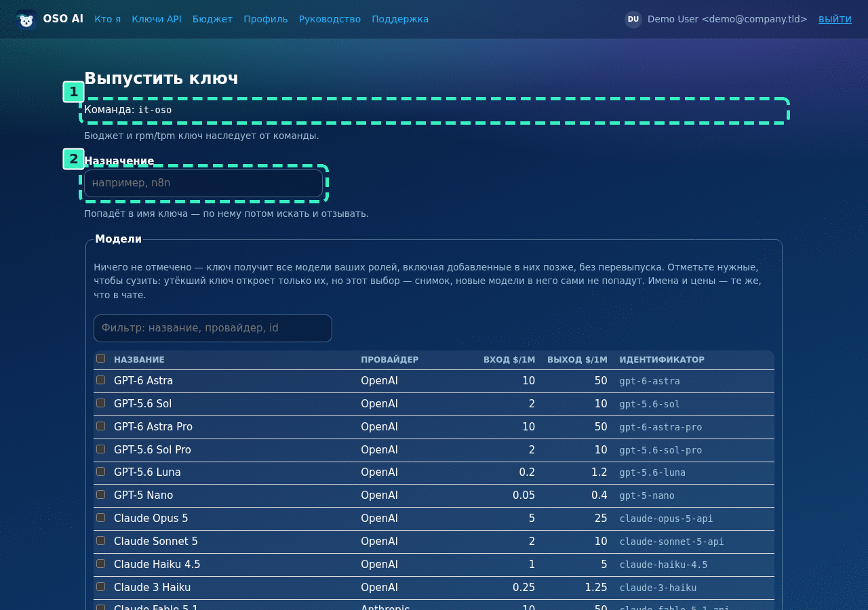This screenshot has height=610, width=868.
Task: Open the Кто я menu item
Action: [x=108, y=19]
